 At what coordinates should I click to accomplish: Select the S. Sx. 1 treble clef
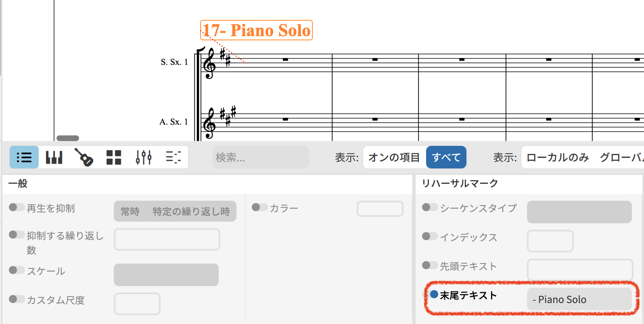tap(209, 64)
